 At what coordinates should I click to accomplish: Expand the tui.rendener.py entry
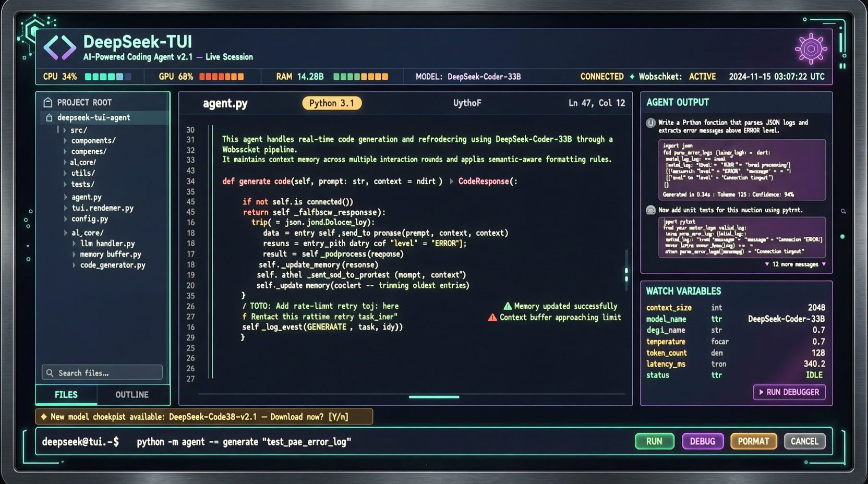(66, 208)
